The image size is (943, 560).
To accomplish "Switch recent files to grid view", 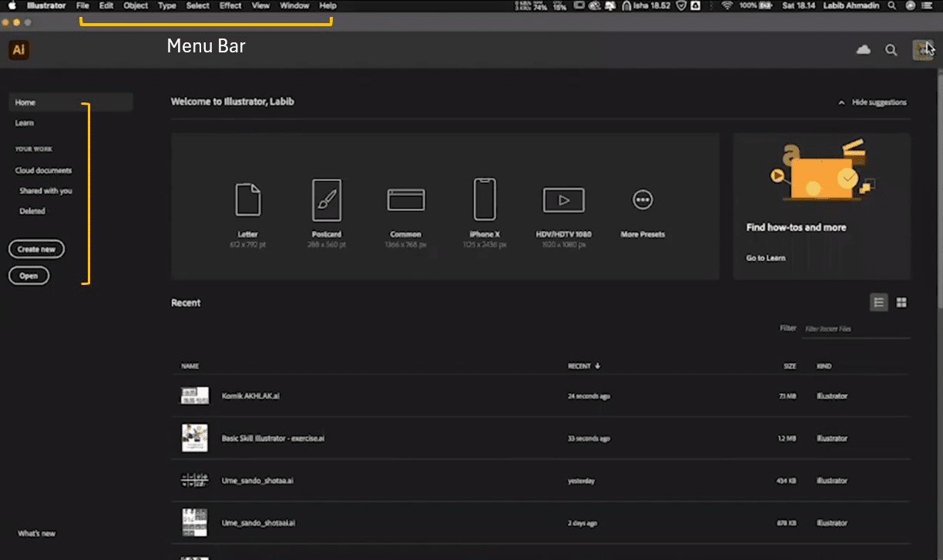I will coord(901,303).
